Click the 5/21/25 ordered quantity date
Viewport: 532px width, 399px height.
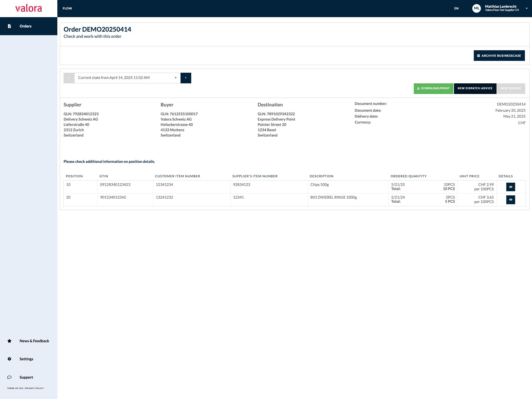398,185
